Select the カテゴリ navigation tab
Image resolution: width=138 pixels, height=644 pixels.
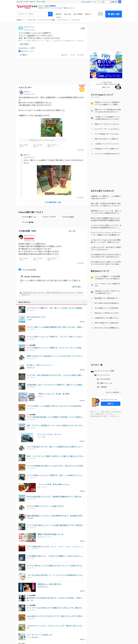[x=58, y=14]
